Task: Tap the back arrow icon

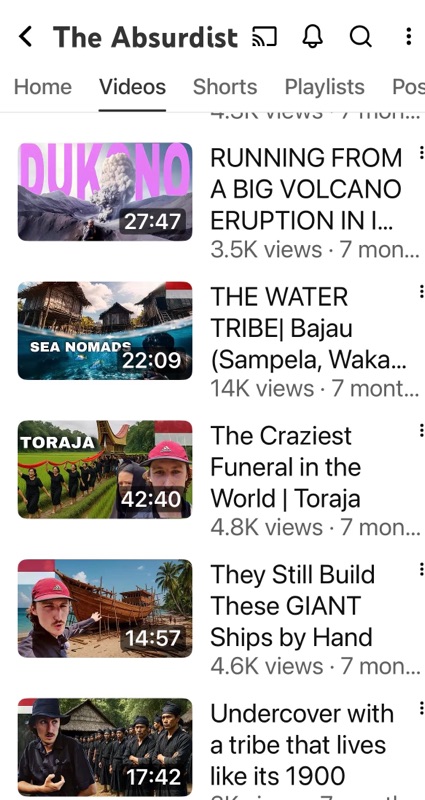Action: 25,37
